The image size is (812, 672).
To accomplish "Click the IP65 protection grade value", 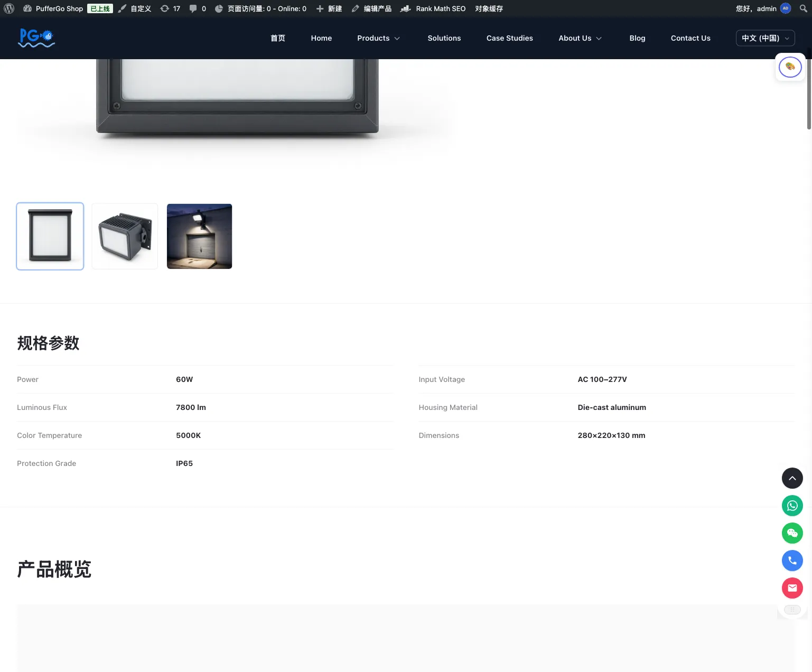I will pyautogui.click(x=184, y=463).
